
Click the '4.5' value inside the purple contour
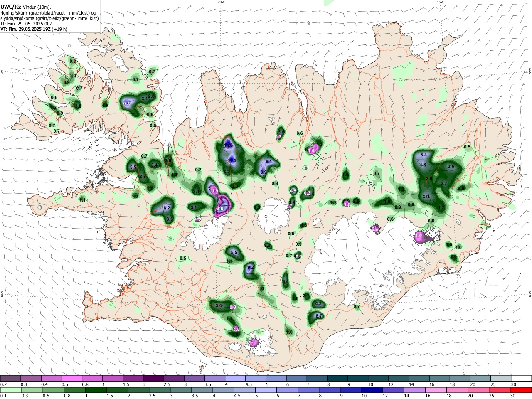[220, 209]
